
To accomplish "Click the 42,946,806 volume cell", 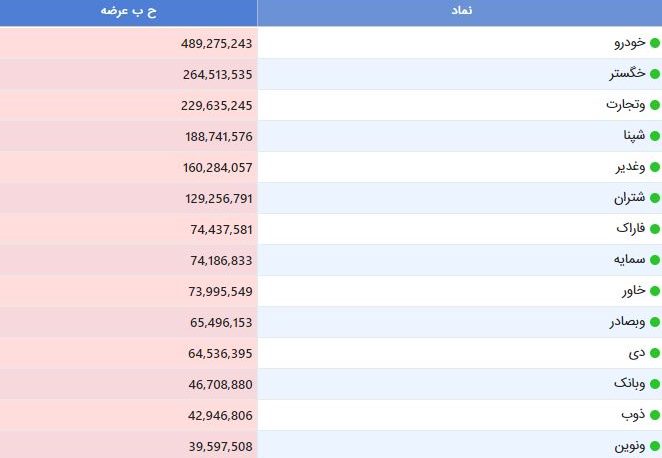I will 128,415.
